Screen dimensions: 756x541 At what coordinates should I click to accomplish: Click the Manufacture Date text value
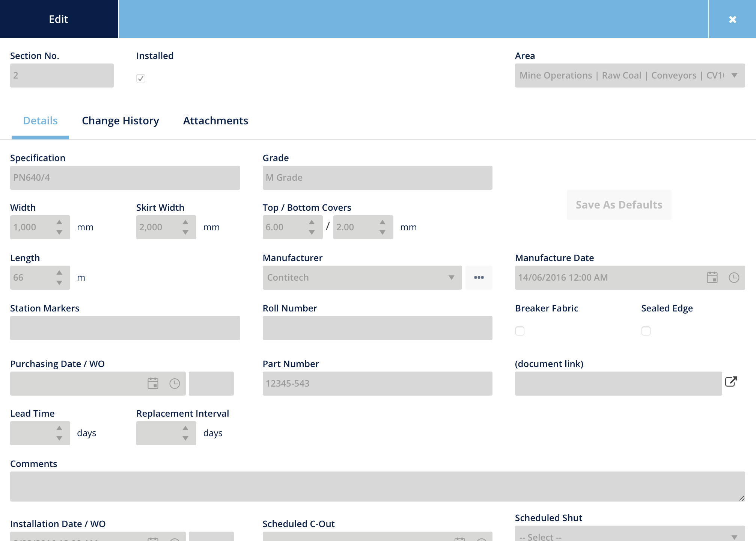tap(563, 278)
